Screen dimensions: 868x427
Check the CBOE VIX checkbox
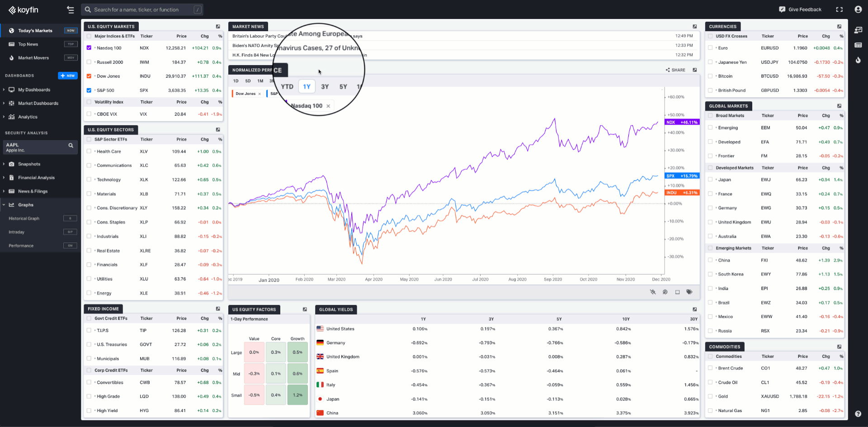coord(89,114)
